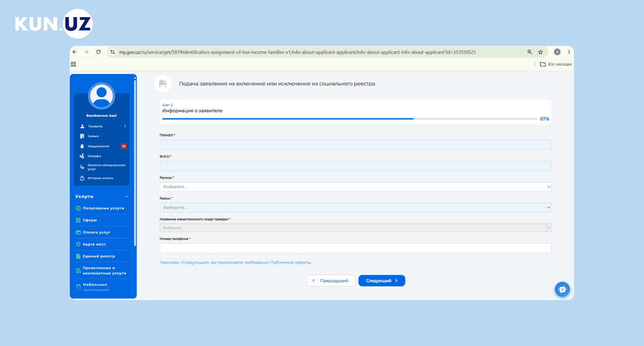Open site information icon beside the URL

click(x=112, y=52)
